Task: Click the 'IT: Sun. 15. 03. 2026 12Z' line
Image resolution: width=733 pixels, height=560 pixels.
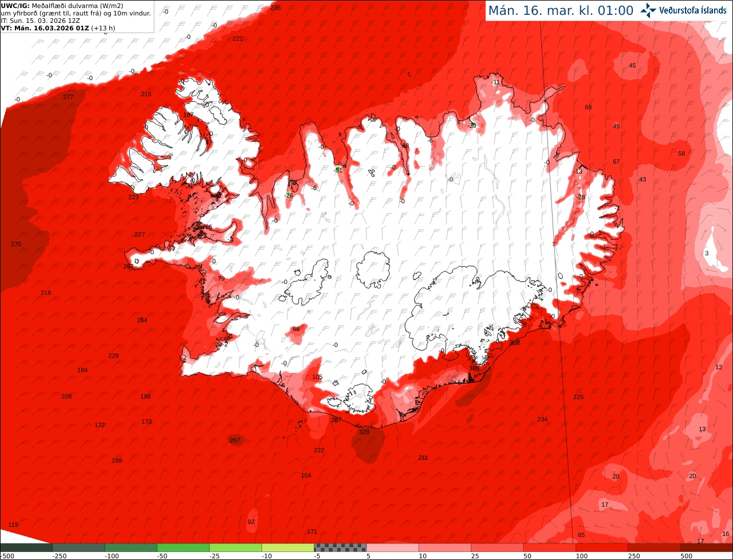Action: coord(40,20)
